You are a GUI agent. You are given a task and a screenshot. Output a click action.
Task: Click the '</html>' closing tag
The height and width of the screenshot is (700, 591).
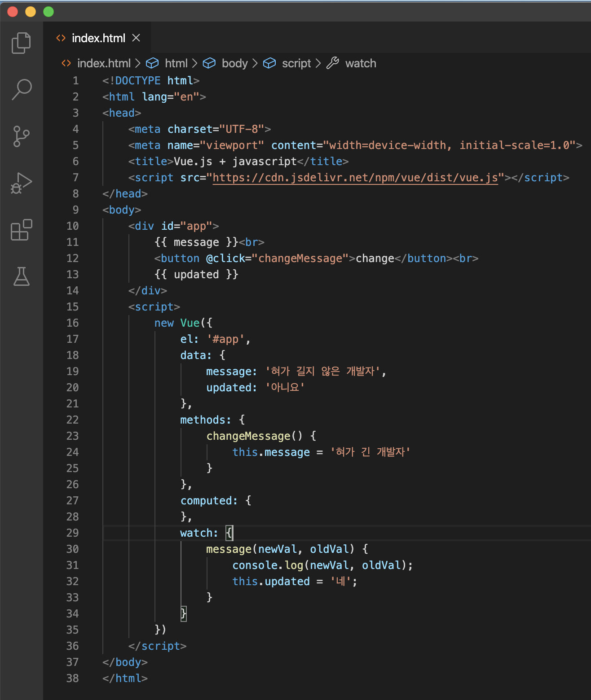click(x=125, y=678)
